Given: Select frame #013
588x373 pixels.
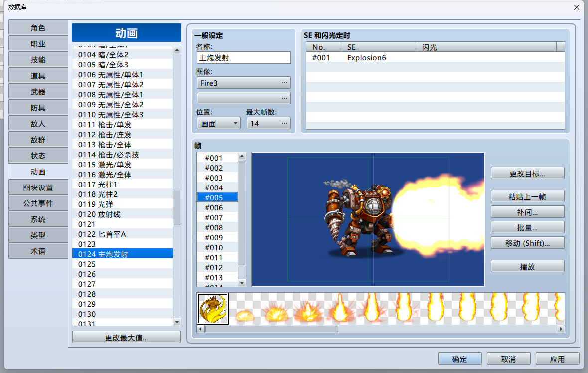Looking at the screenshot, I should click(217, 277).
